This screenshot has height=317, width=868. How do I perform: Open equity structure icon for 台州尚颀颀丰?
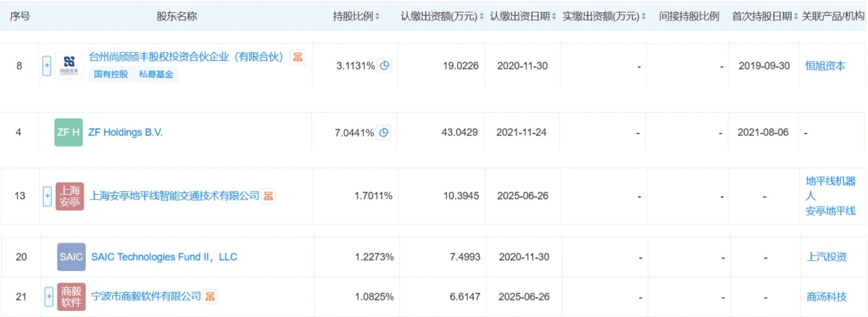coord(298,57)
